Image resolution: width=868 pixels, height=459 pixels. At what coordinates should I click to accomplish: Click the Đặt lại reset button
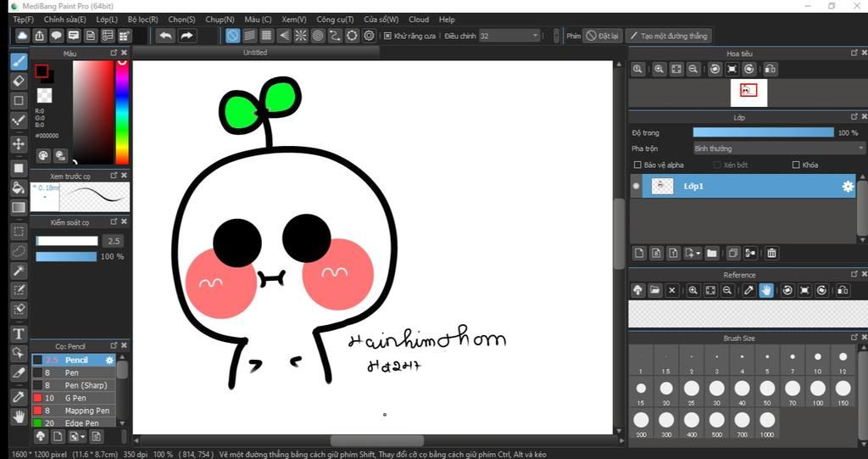point(602,36)
